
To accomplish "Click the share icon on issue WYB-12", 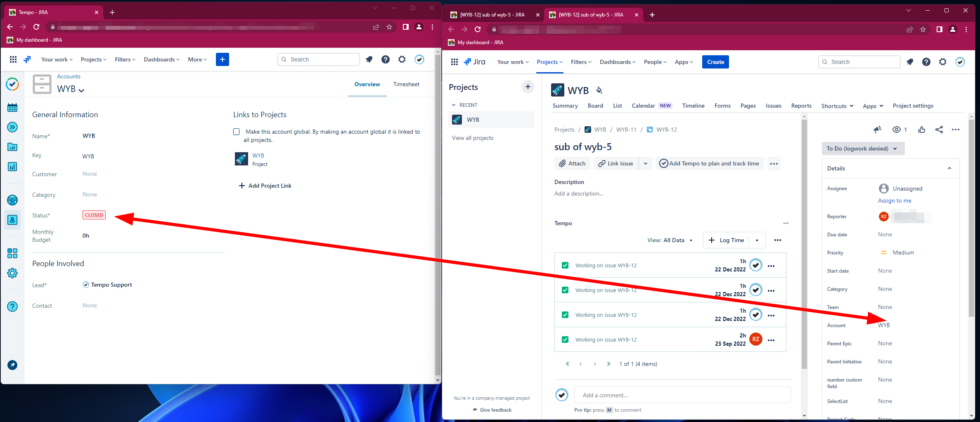I will click(x=939, y=130).
